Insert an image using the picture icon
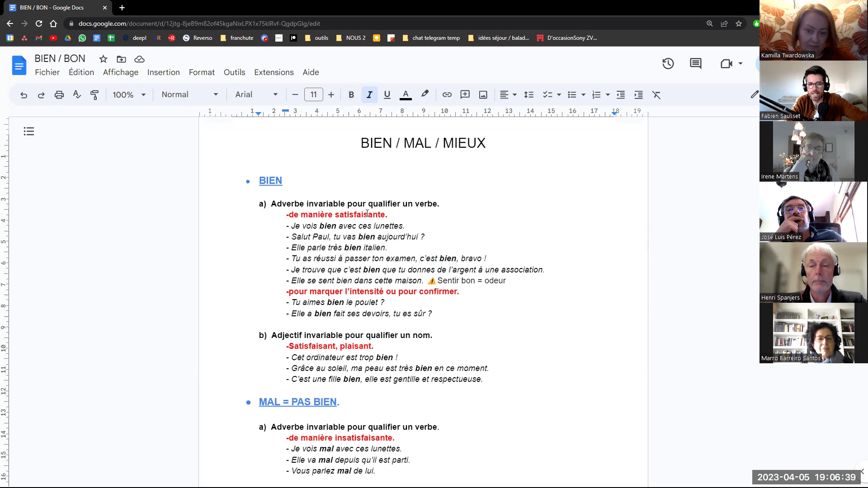Image resolution: width=868 pixels, height=488 pixels. click(483, 95)
